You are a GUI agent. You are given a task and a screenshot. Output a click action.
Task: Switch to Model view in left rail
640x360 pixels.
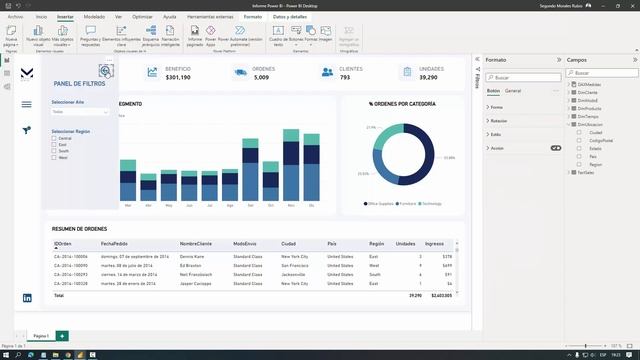pyautogui.click(x=7, y=87)
